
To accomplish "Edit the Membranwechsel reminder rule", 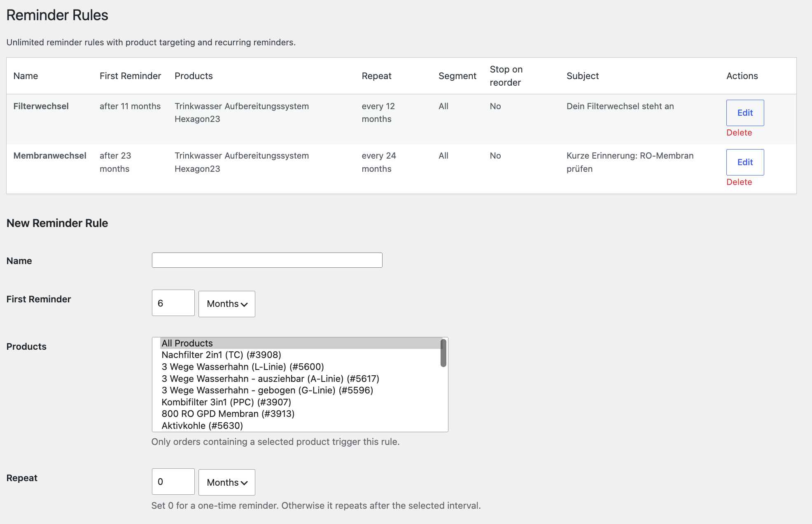I will click(745, 162).
